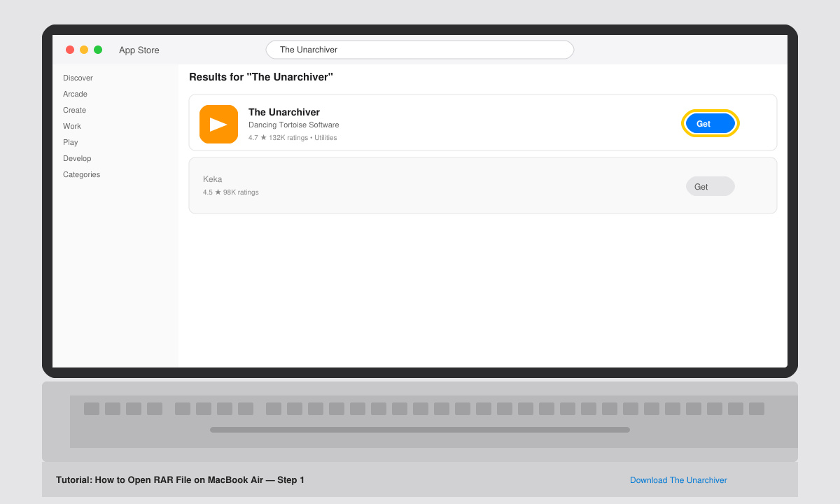Go to Work in the sidebar
This screenshot has height=504, width=840.
pyautogui.click(x=72, y=126)
